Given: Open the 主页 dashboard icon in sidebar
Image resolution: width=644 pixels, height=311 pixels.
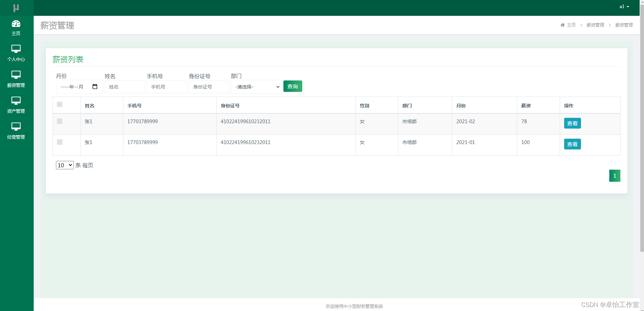Looking at the screenshot, I should pyautogui.click(x=16, y=24).
